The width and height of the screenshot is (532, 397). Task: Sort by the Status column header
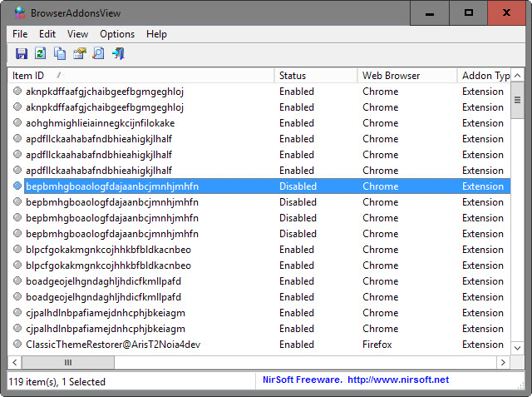pos(316,76)
